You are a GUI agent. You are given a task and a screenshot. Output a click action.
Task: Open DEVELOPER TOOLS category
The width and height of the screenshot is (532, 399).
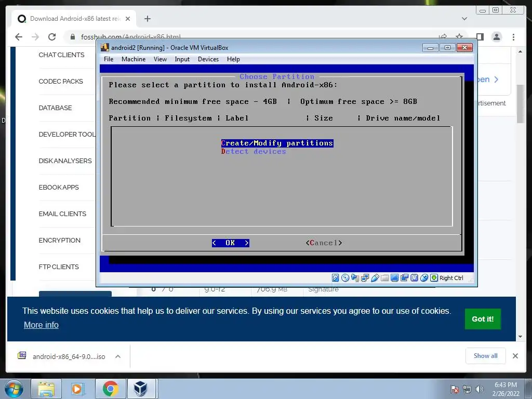click(x=67, y=135)
